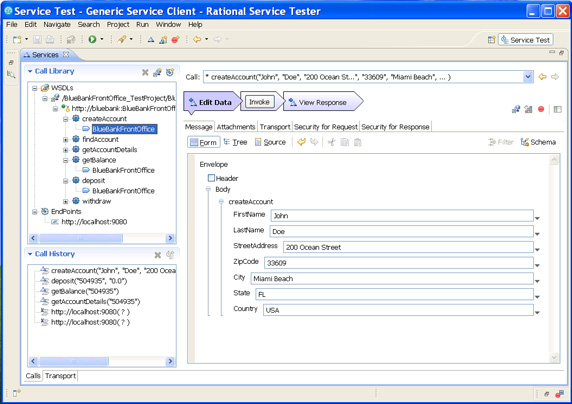This screenshot has height=404, width=572.
Task: Click the Open Perspective icon
Action: pos(491,40)
